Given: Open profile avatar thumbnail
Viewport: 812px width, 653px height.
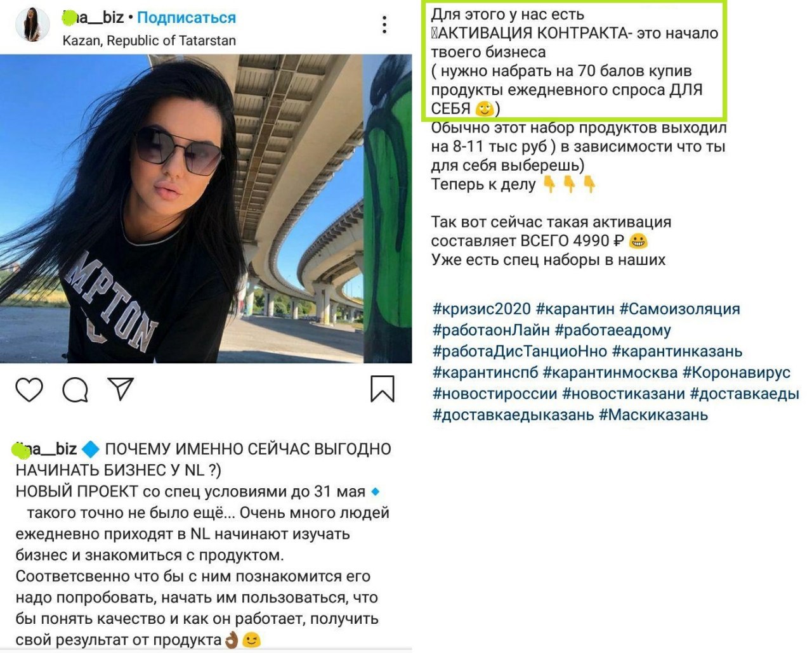Looking at the screenshot, I should 32,25.
